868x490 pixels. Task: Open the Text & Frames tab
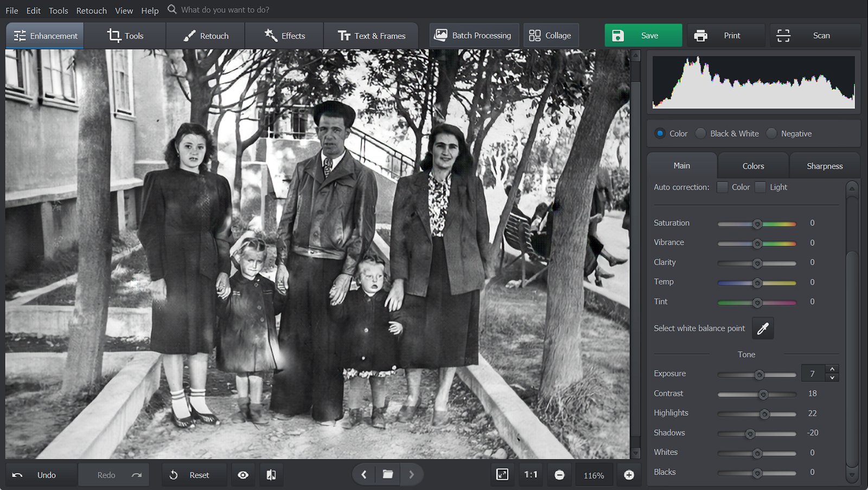click(372, 36)
